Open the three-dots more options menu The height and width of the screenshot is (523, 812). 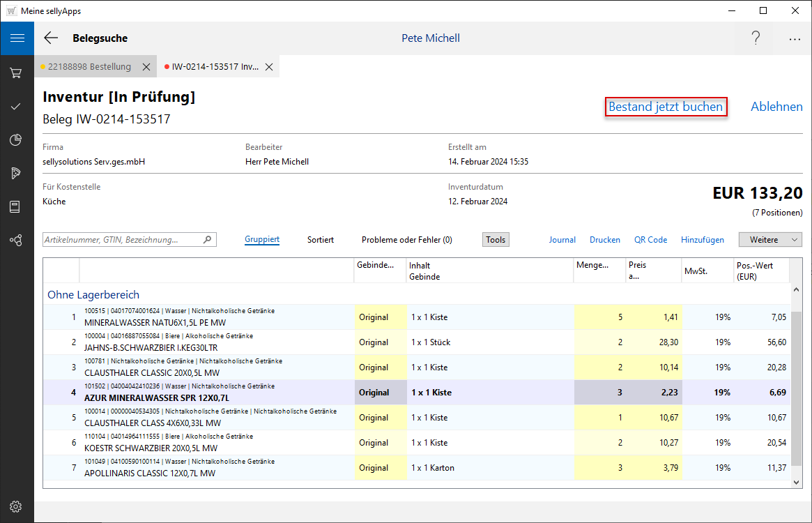795,39
